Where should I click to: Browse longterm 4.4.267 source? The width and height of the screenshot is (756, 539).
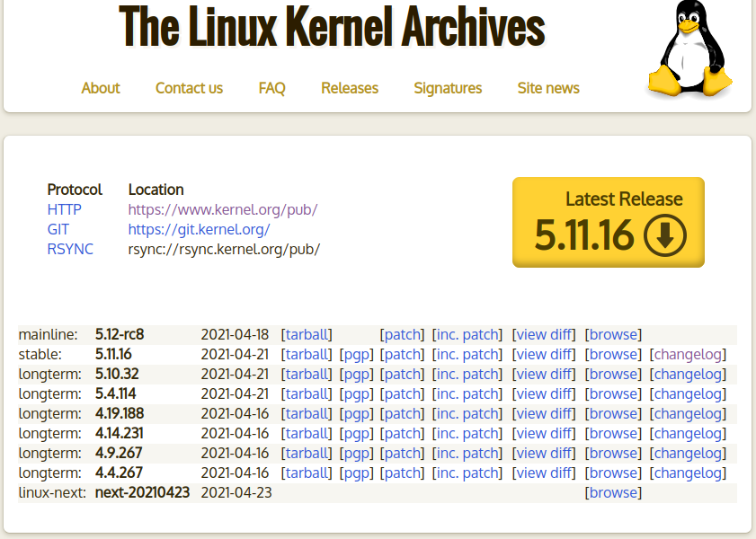[x=613, y=473]
